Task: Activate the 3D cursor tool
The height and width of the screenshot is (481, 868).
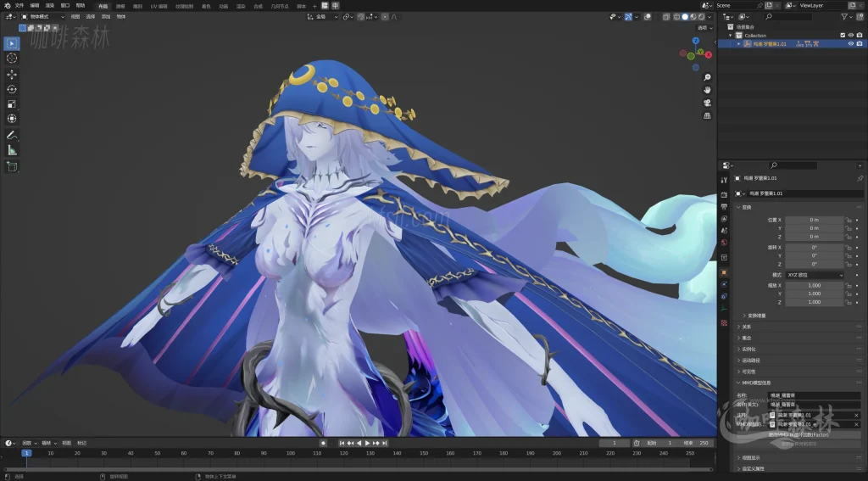Action: 12,59
